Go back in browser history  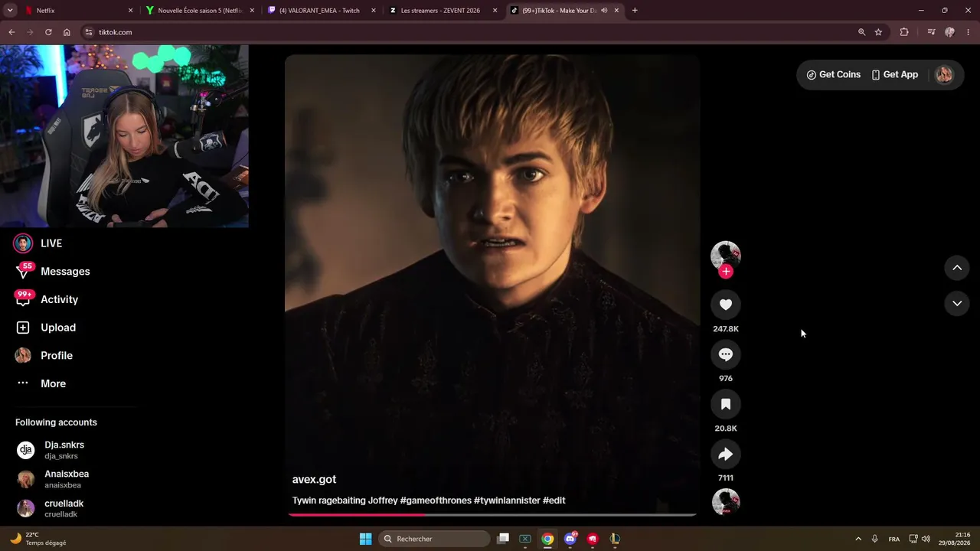[11, 32]
